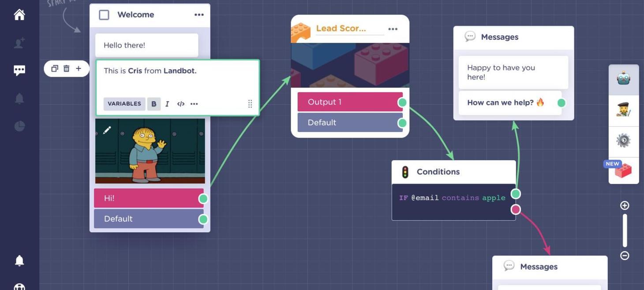Click the Conditions block header
This screenshot has width=644, height=290.
click(453, 172)
